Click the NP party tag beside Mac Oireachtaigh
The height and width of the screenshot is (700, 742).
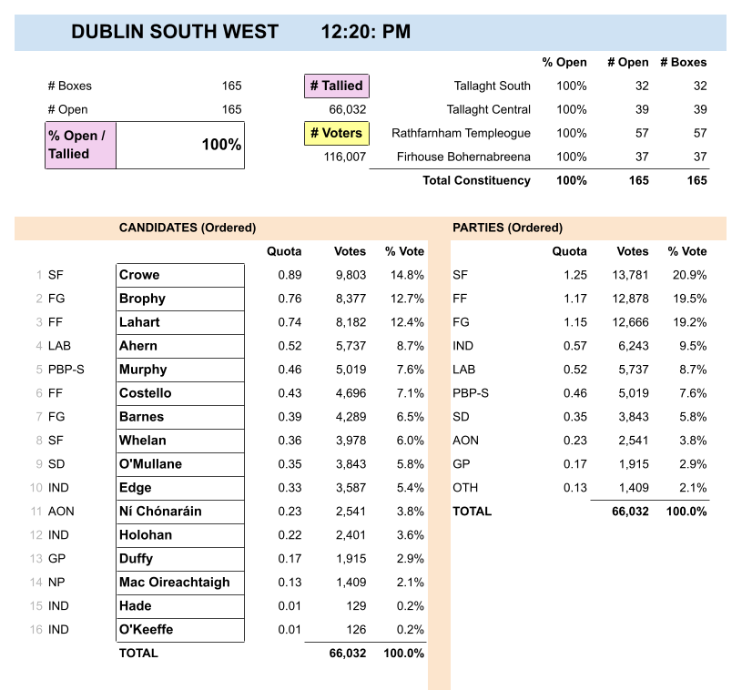(x=56, y=583)
